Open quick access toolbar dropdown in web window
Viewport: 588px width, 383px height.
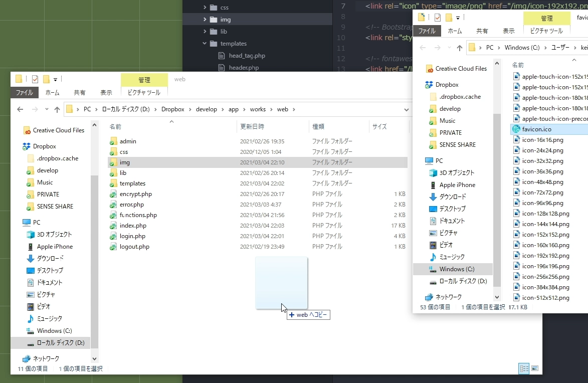(55, 79)
